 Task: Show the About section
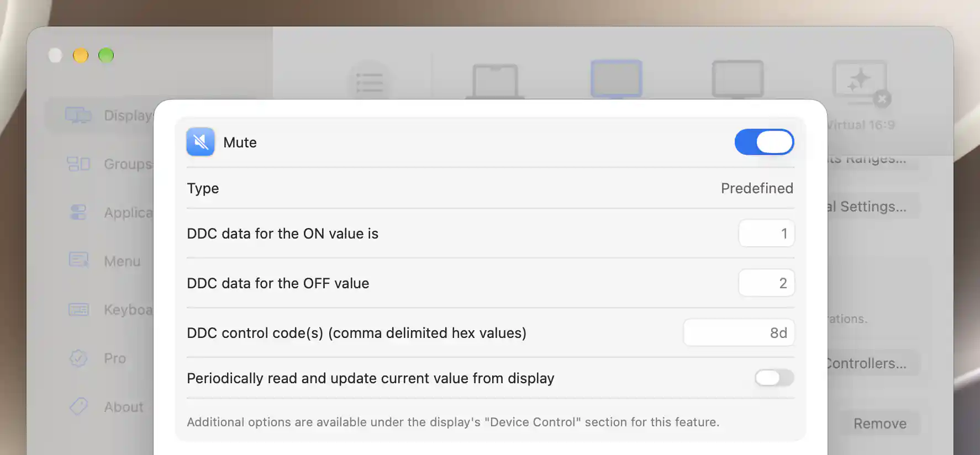tap(106, 407)
